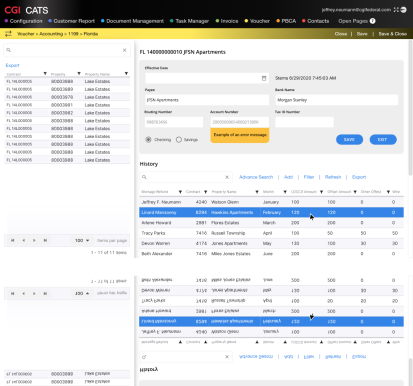Open the 100 items per page dropdown
This screenshot has width=413, height=386.
(x=82, y=240)
